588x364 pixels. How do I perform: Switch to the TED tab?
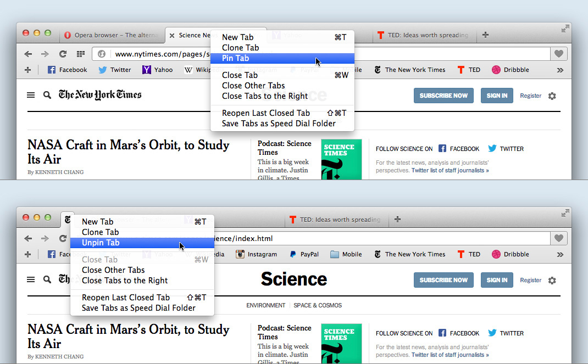[x=423, y=35]
